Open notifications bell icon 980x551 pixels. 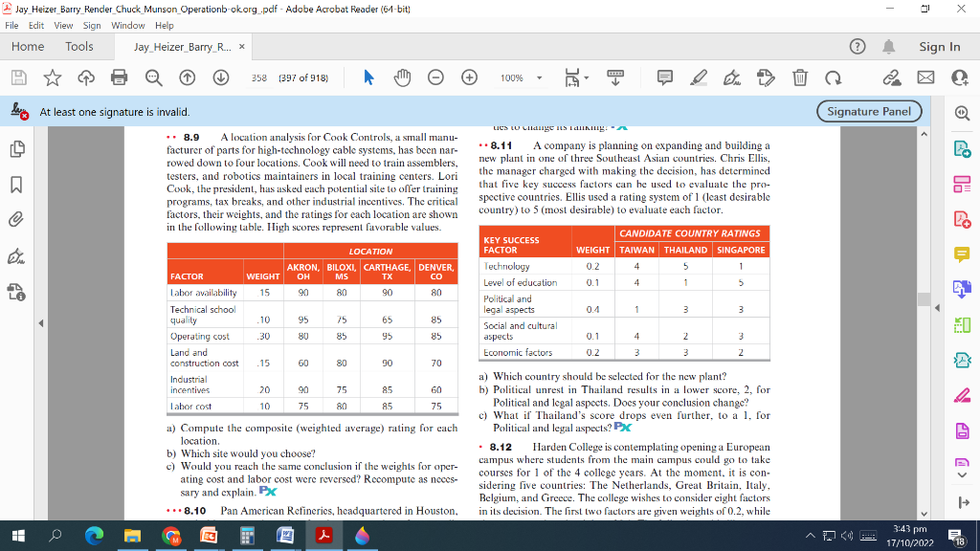click(x=889, y=47)
